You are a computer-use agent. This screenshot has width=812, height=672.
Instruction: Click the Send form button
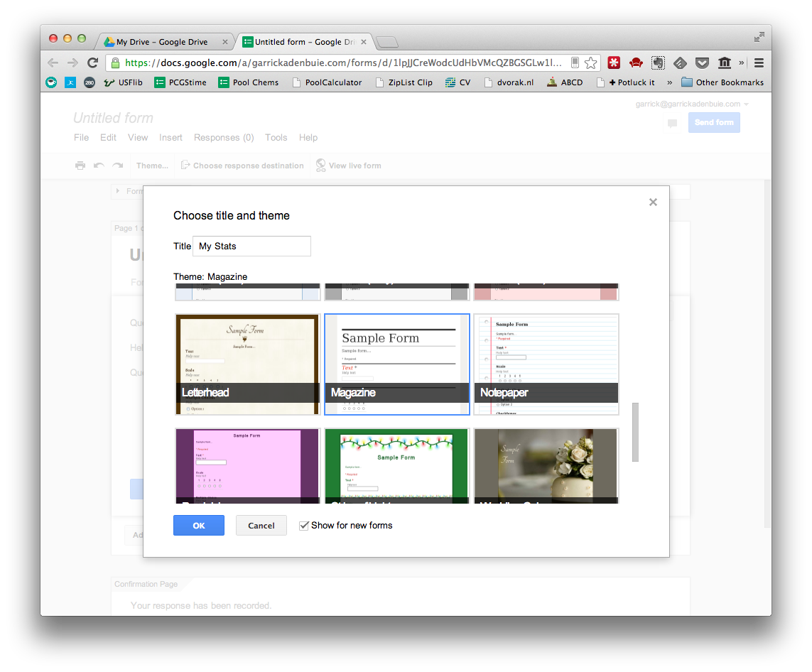714,123
